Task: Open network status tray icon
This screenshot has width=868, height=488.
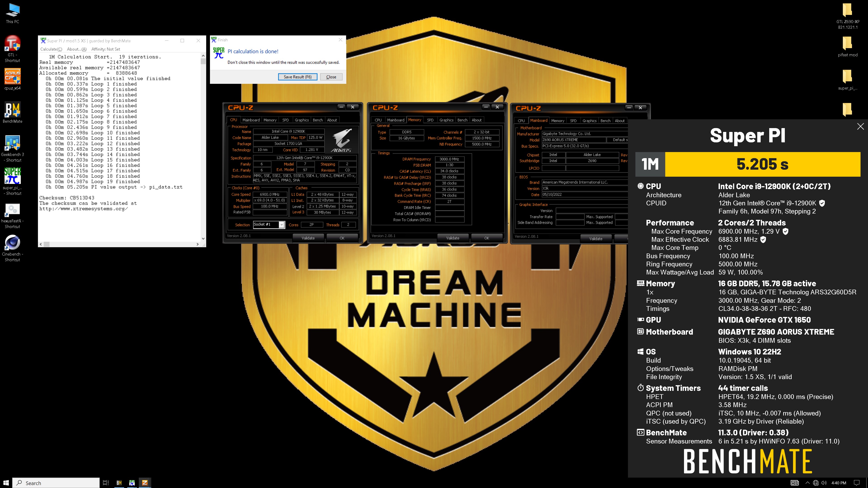Action: (816, 483)
